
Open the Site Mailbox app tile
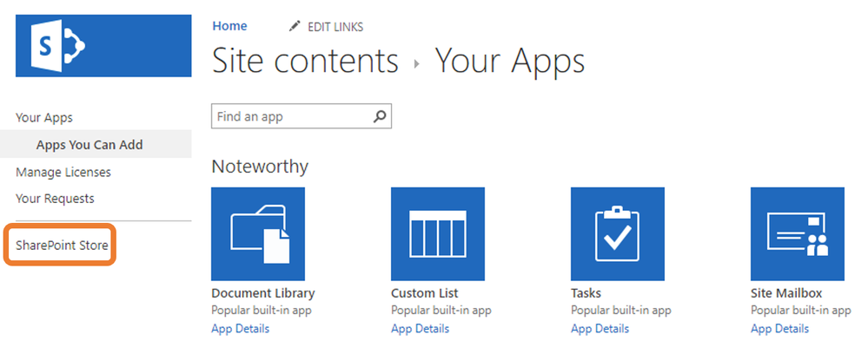pyautogui.click(x=798, y=234)
